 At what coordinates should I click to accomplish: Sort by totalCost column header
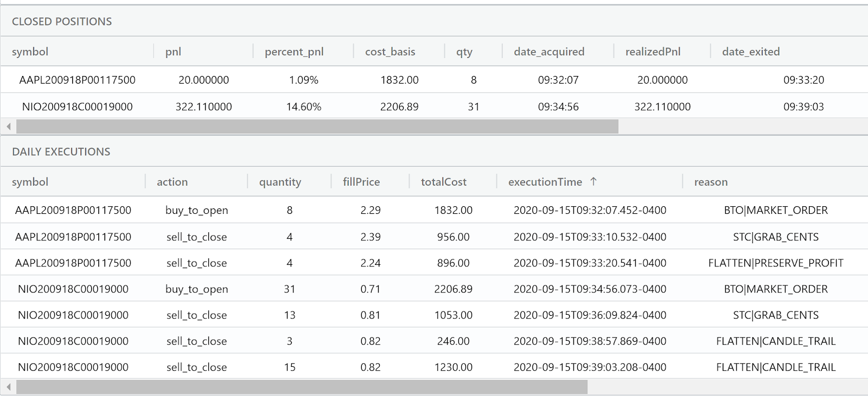tap(444, 182)
